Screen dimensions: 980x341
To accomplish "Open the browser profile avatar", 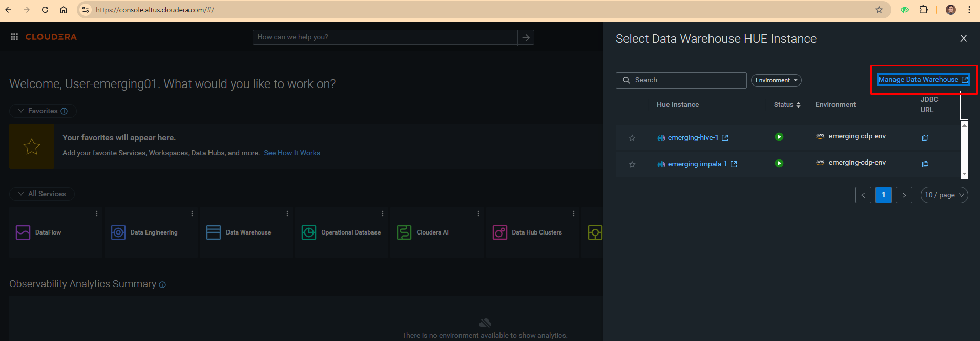I will pos(951,10).
